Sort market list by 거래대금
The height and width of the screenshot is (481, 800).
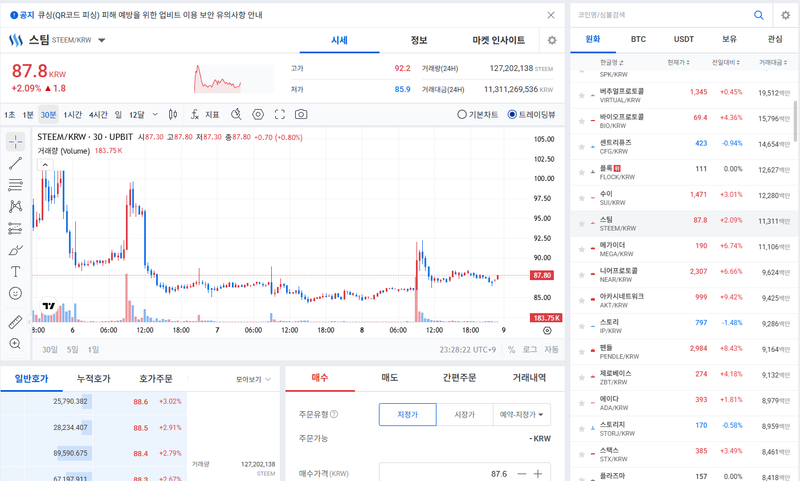click(772, 62)
